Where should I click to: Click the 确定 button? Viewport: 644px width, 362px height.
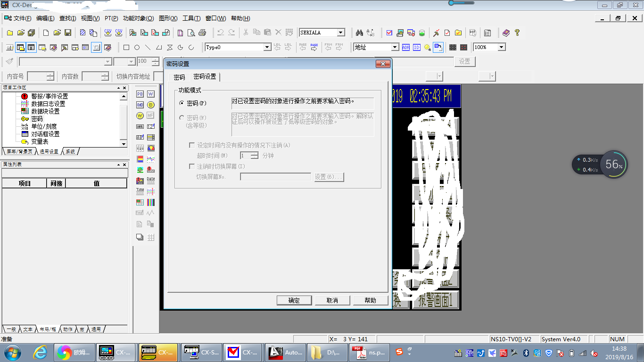294,300
